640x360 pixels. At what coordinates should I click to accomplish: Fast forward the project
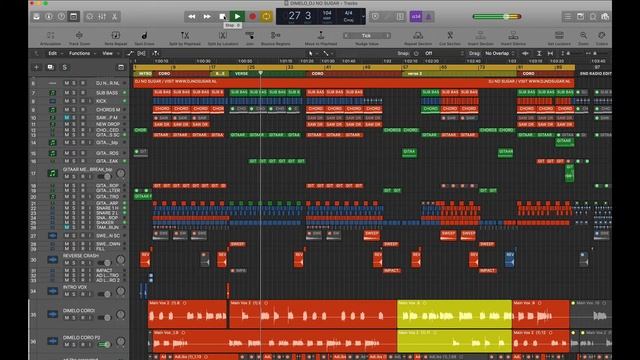[x=207, y=16]
